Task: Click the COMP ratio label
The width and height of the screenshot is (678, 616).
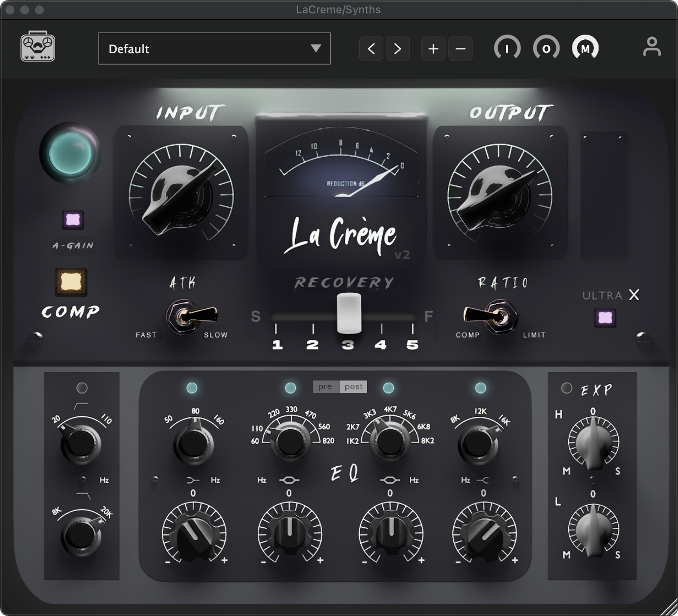Action: (468, 335)
